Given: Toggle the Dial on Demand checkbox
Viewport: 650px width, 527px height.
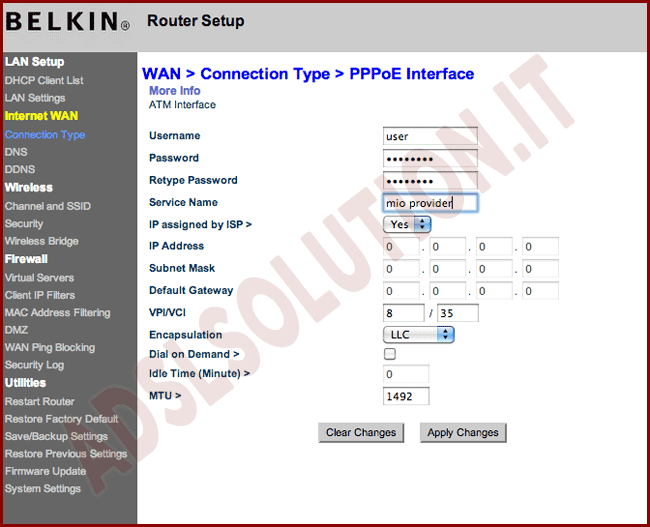Looking at the screenshot, I should pyautogui.click(x=390, y=354).
